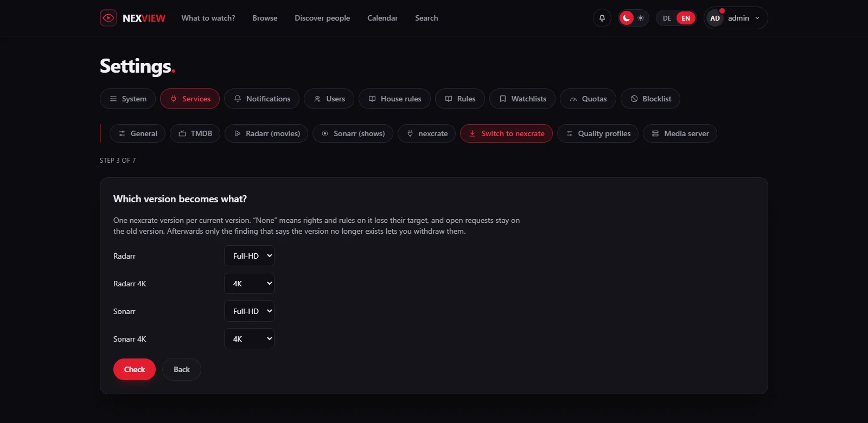This screenshot has width=868, height=423.
Task: Open the Calendar page
Action: [382, 18]
